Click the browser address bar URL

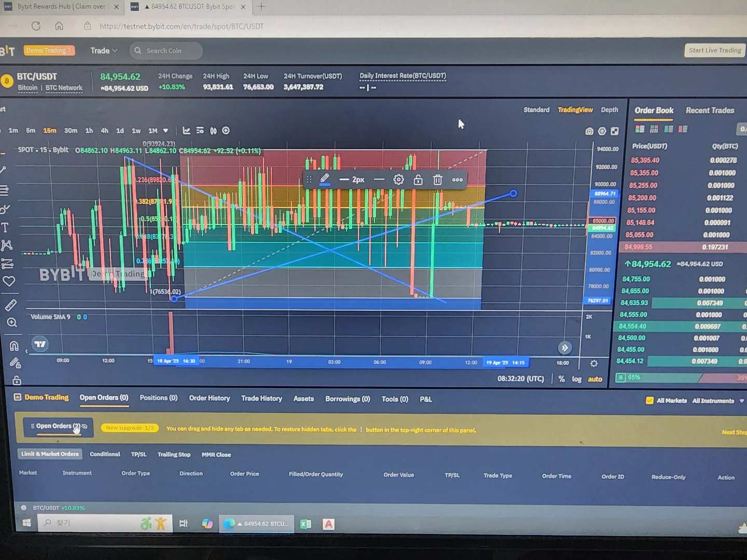click(x=182, y=26)
